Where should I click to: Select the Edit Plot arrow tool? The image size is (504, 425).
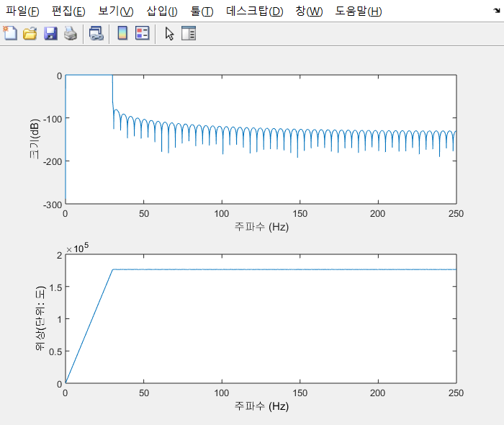pyautogui.click(x=169, y=33)
